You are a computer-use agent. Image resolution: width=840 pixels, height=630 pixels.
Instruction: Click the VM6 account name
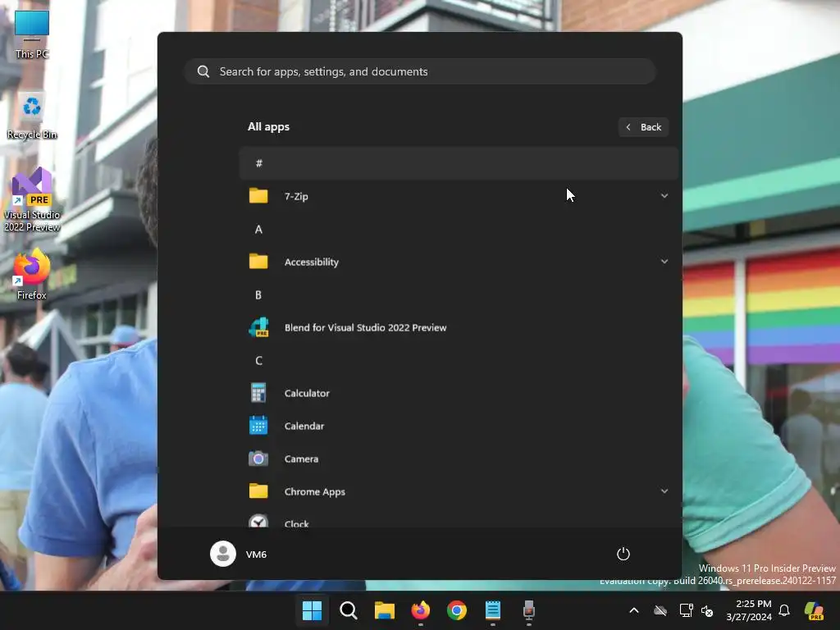[x=256, y=555]
